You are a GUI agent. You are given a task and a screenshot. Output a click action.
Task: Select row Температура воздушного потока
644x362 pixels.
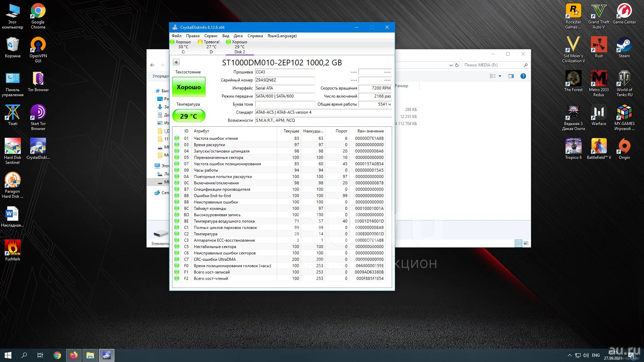coord(279,221)
